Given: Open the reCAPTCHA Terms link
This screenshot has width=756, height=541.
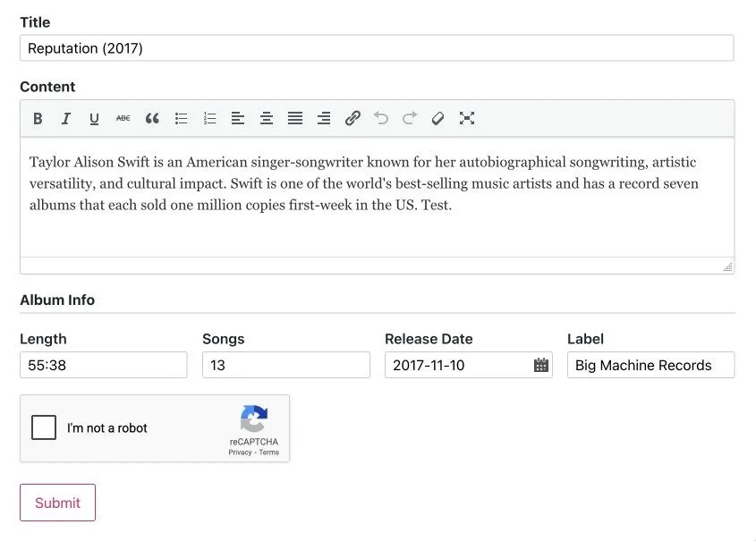Looking at the screenshot, I should [x=269, y=452].
